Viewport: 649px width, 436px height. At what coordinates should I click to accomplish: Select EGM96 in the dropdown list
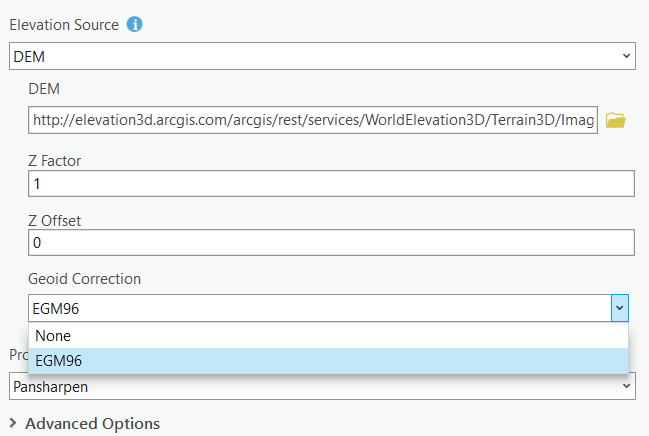[58, 360]
